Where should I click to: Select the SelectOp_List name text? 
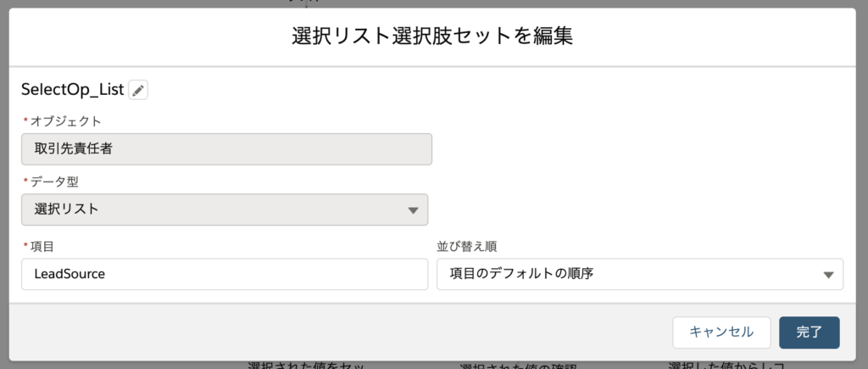pyautogui.click(x=73, y=90)
